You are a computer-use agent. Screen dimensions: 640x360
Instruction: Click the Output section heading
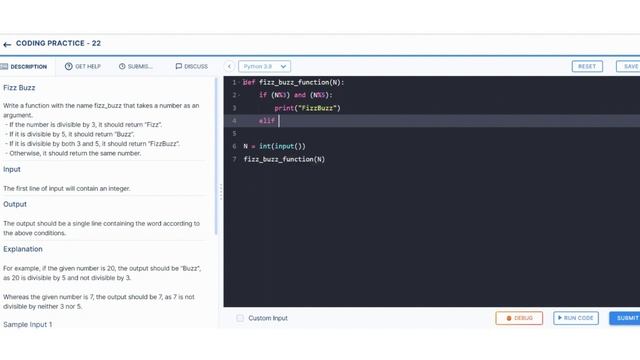point(15,204)
